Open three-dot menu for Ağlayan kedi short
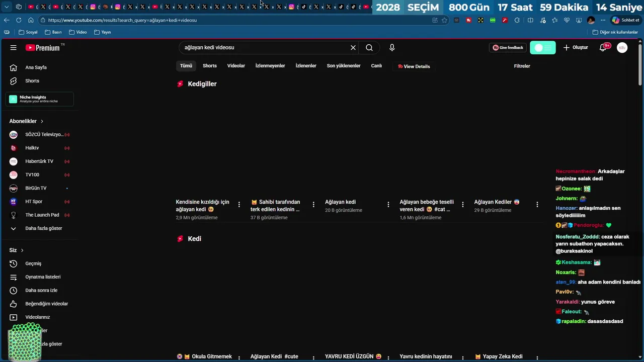The image size is (644, 362). click(388, 205)
